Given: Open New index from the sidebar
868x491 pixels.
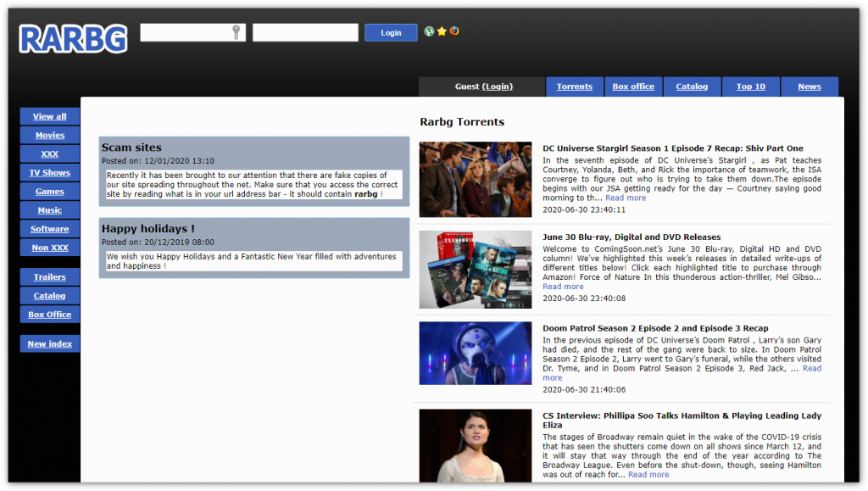Looking at the screenshot, I should pos(50,343).
